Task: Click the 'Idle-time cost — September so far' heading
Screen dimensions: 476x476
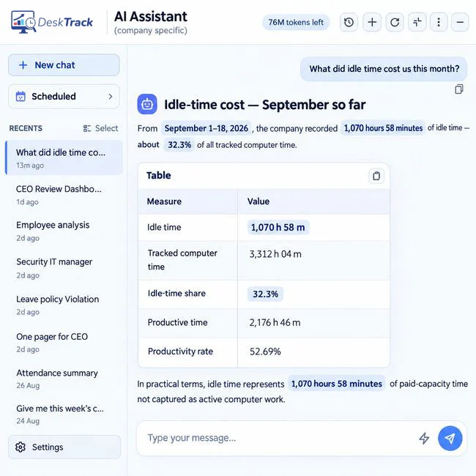Action: 264,105
